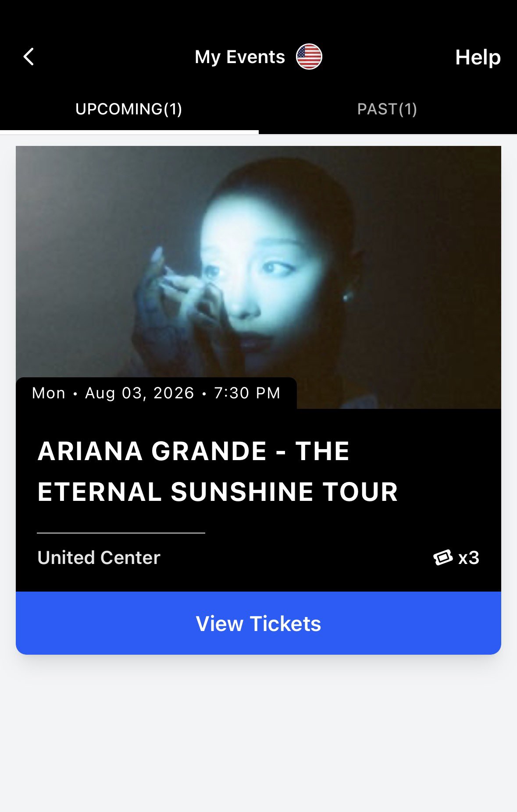Tap the 7:30 PM start time
The width and height of the screenshot is (517, 812).
pyautogui.click(x=247, y=393)
